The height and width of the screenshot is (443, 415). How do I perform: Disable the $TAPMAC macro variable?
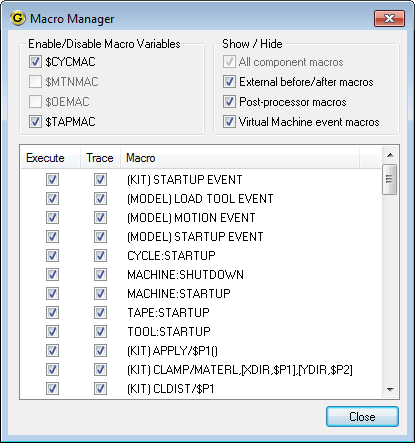point(35,122)
